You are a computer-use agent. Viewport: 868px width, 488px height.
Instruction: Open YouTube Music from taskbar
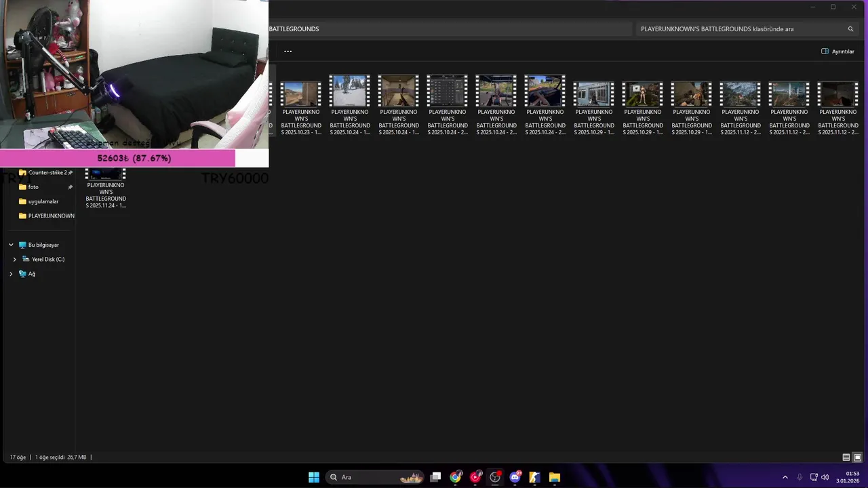pyautogui.click(x=475, y=477)
